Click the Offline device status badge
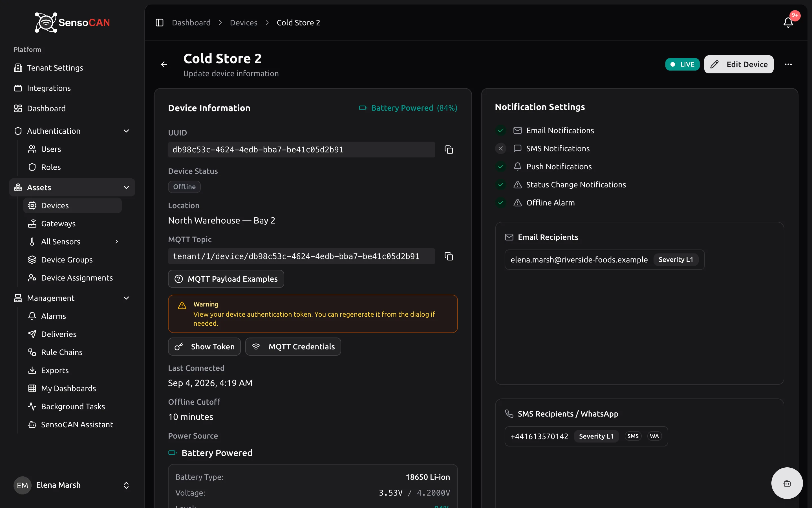This screenshot has height=508, width=812. tap(184, 187)
